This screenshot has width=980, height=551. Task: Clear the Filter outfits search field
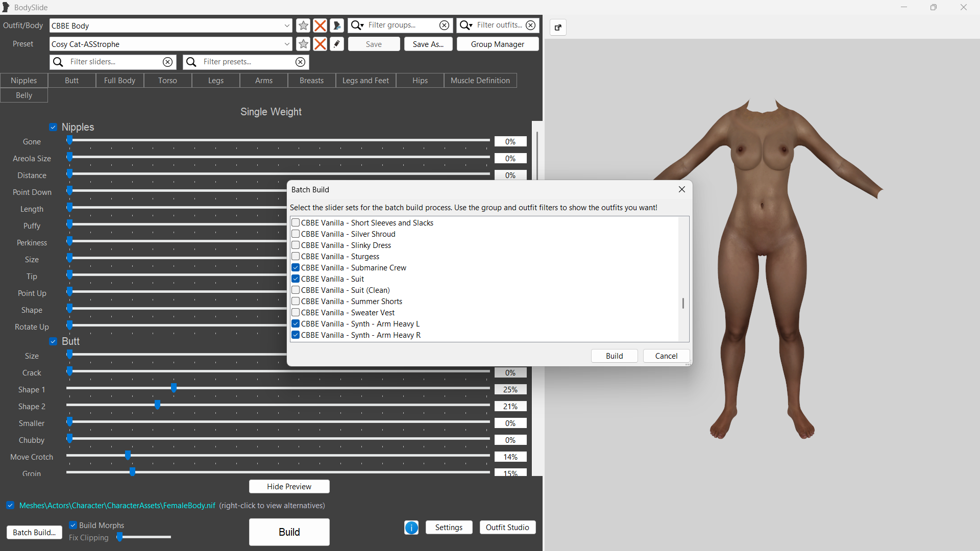pyautogui.click(x=531, y=25)
